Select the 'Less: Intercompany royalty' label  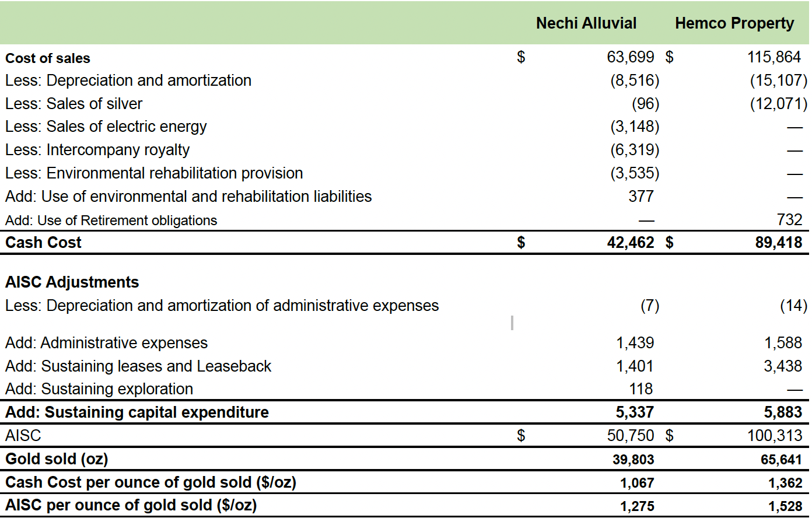pyautogui.click(x=97, y=150)
